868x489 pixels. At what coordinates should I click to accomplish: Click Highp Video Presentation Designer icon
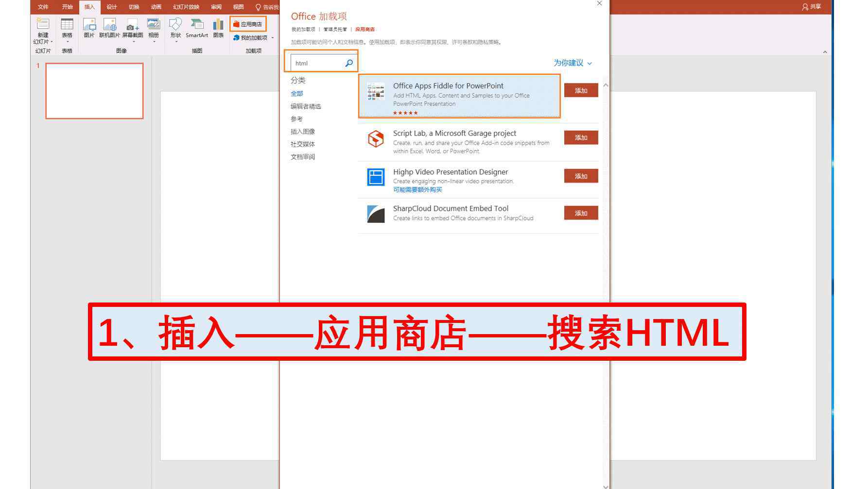(x=376, y=177)
